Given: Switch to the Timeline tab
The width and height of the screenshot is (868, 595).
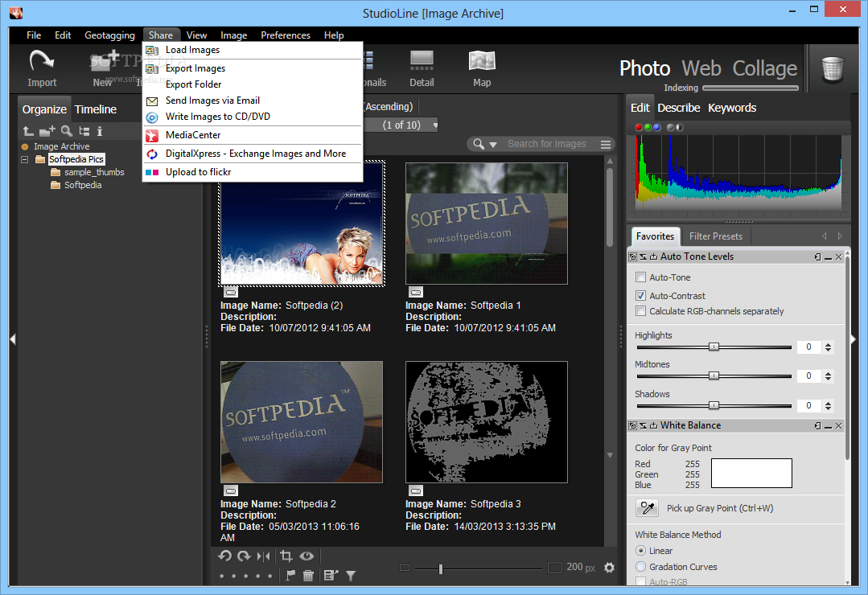Looking at the screenshot, I should (96, 109).
